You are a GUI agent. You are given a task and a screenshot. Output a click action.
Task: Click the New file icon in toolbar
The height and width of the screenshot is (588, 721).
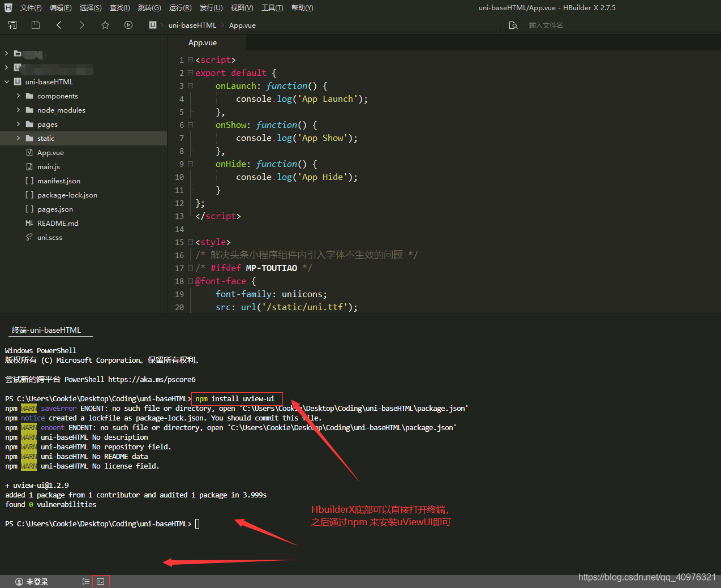tap(11, 25)
